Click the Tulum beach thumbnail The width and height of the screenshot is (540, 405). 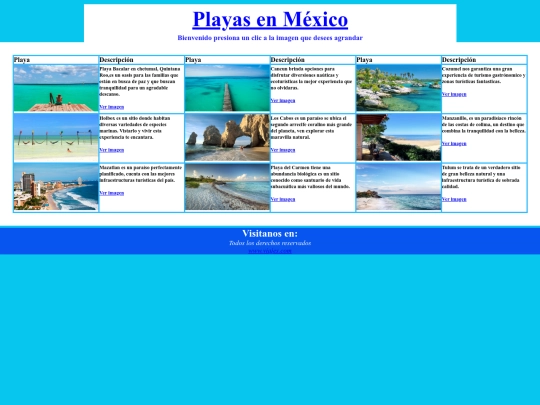398,187
